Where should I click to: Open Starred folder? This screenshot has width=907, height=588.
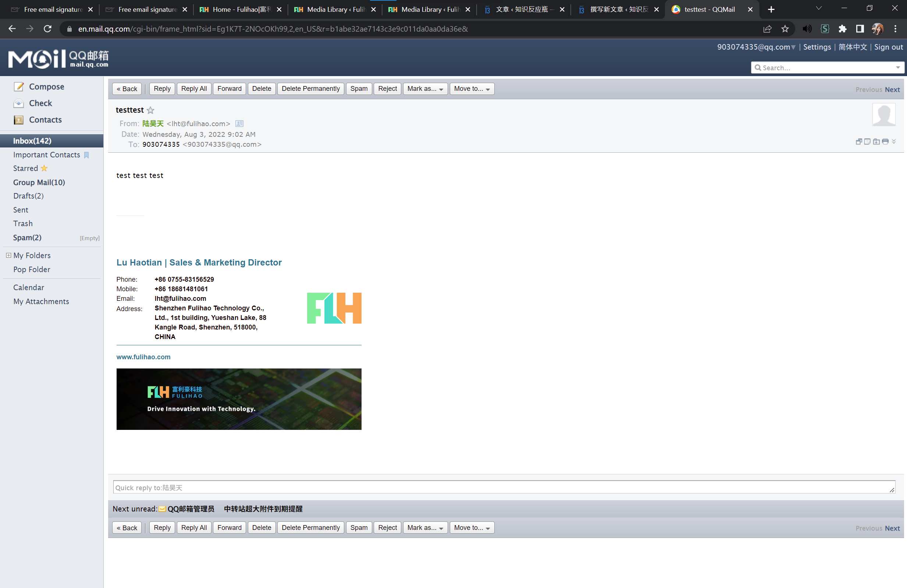(x=25, y=168)
